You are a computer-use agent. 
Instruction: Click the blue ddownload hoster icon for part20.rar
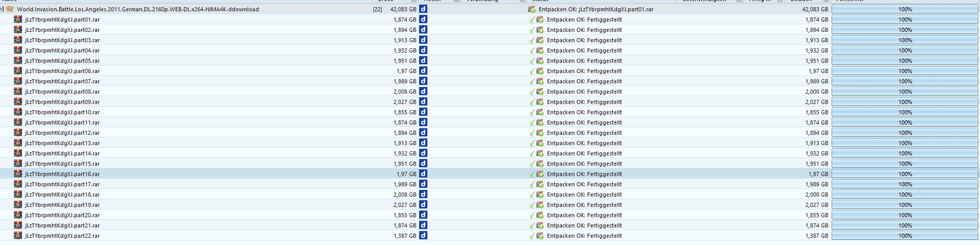423,215
